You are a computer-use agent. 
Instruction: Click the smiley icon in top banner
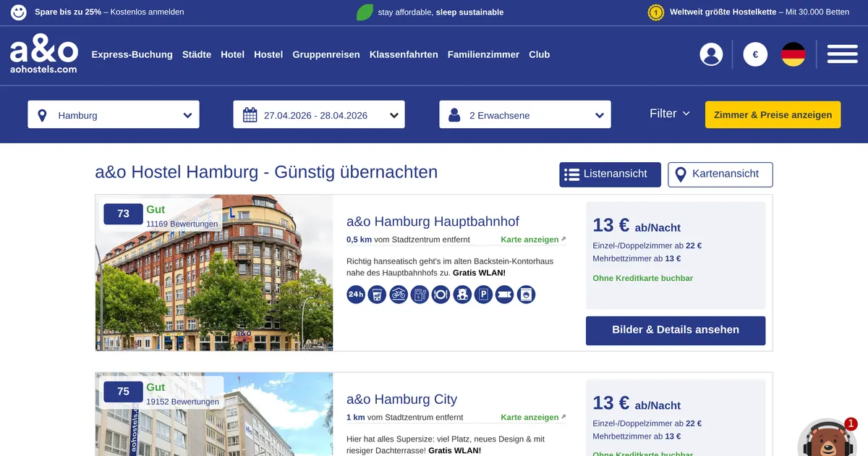pos(19,12)
